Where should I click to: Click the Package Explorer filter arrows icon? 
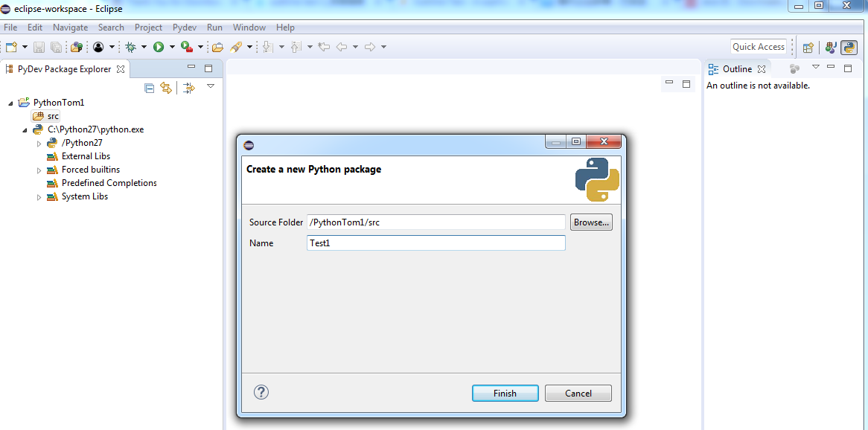pos(189,88)
